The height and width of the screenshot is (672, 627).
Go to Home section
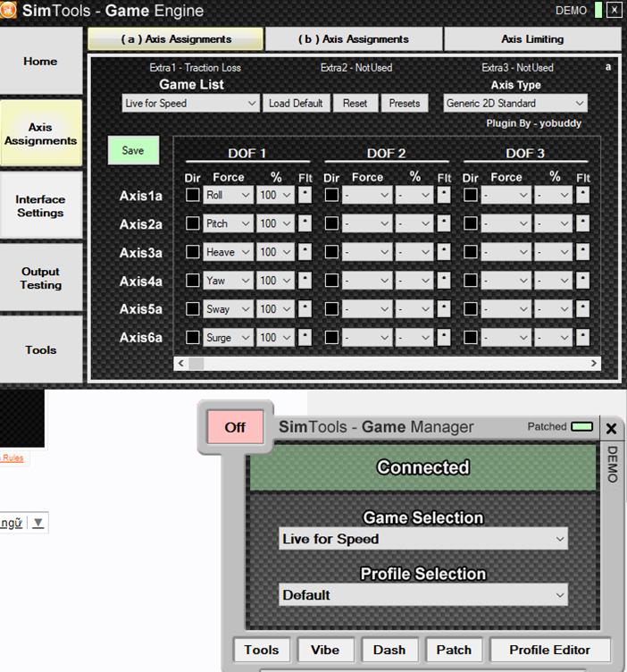click(41, 62)
